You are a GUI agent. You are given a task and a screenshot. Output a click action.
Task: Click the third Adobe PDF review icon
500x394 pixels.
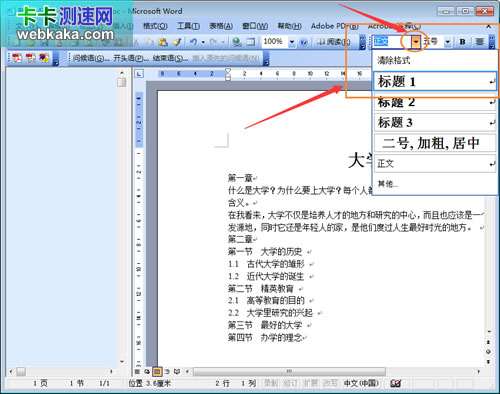point(44,58)
